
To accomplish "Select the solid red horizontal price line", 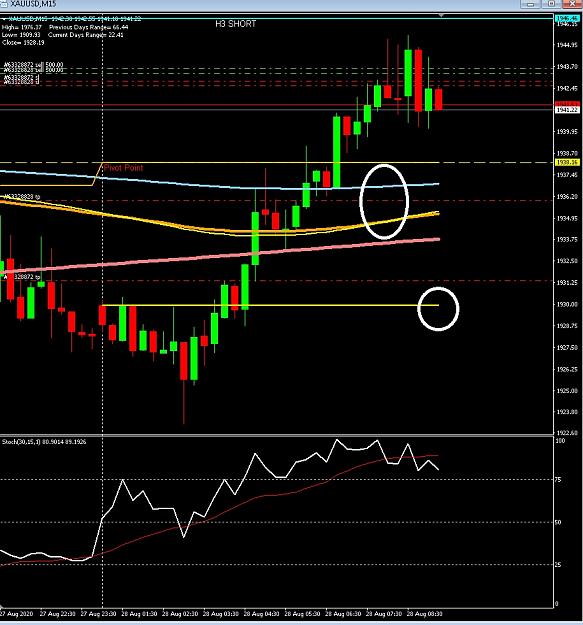I will (x=277, y=105).
